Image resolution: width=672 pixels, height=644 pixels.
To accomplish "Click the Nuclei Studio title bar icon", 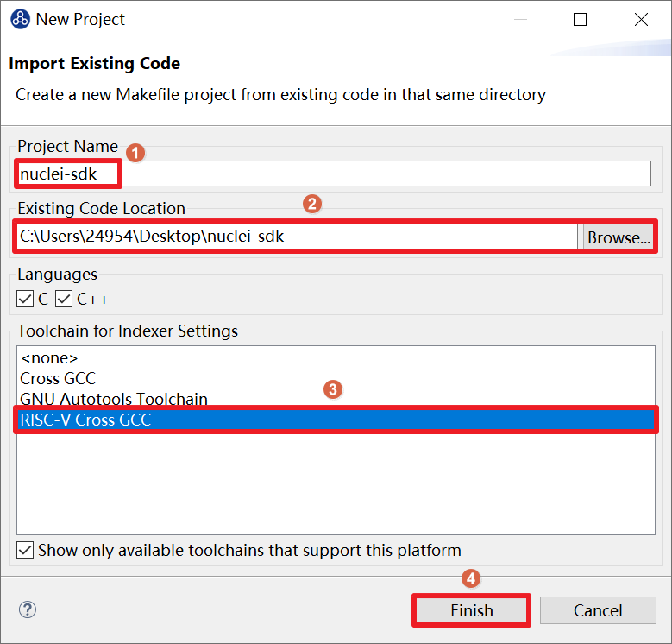I will point(20,19).
